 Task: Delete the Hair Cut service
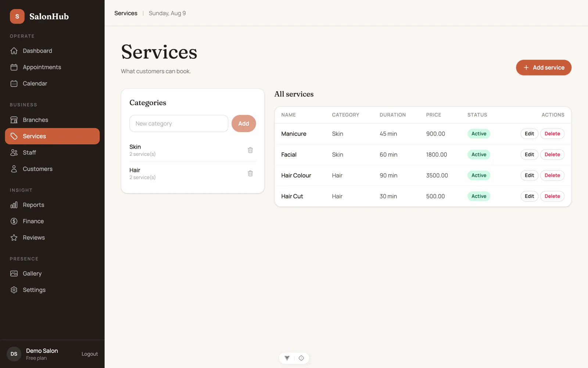coord(552,196)
